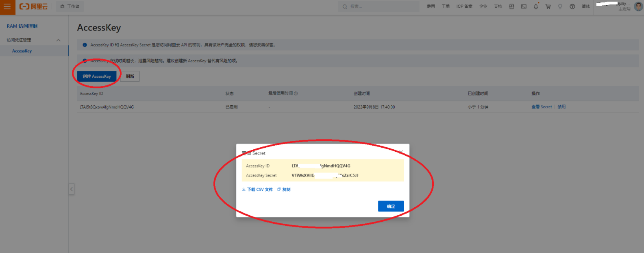Click the 小于 1 分钟 cell

(478, 107)
